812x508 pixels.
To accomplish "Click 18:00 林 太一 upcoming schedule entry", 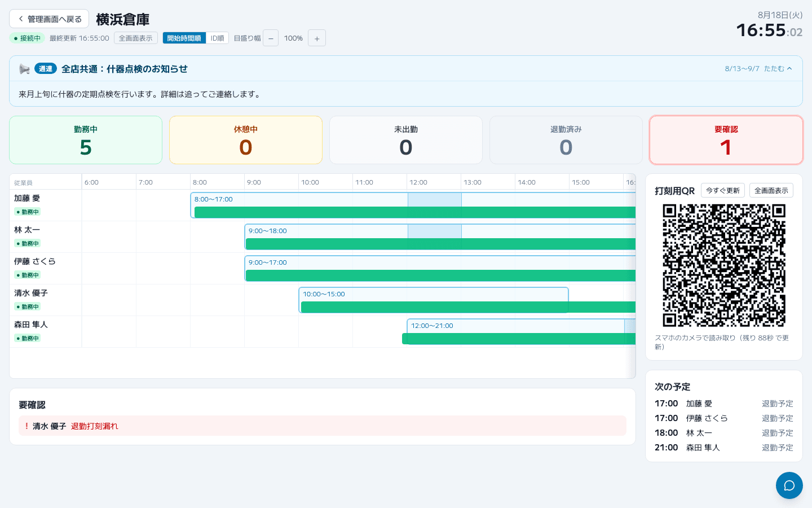I will click(724, 433).
